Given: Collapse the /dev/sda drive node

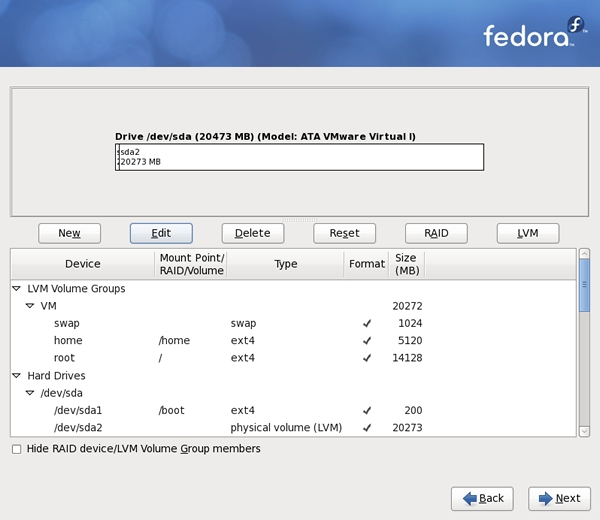Looking at the screenshot, I should coord(30,393).
